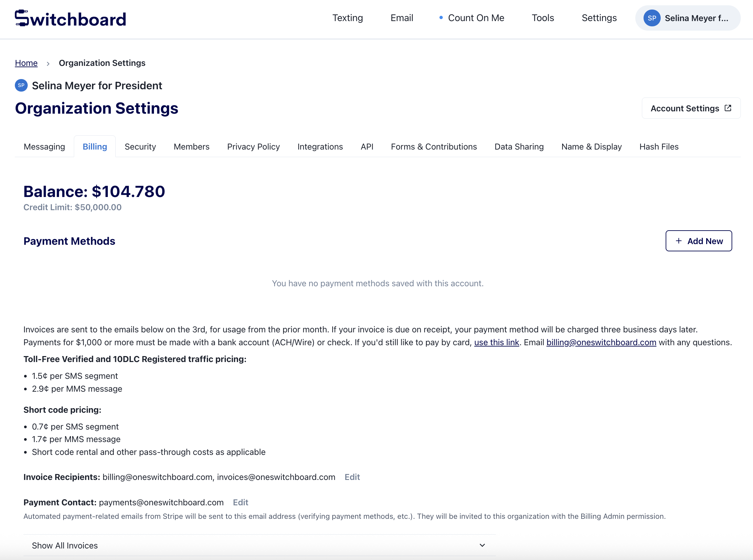Screen dimensions: 753x560
Task: Click the Organization Settings breadcrumb text
Action: click(102, 63)
